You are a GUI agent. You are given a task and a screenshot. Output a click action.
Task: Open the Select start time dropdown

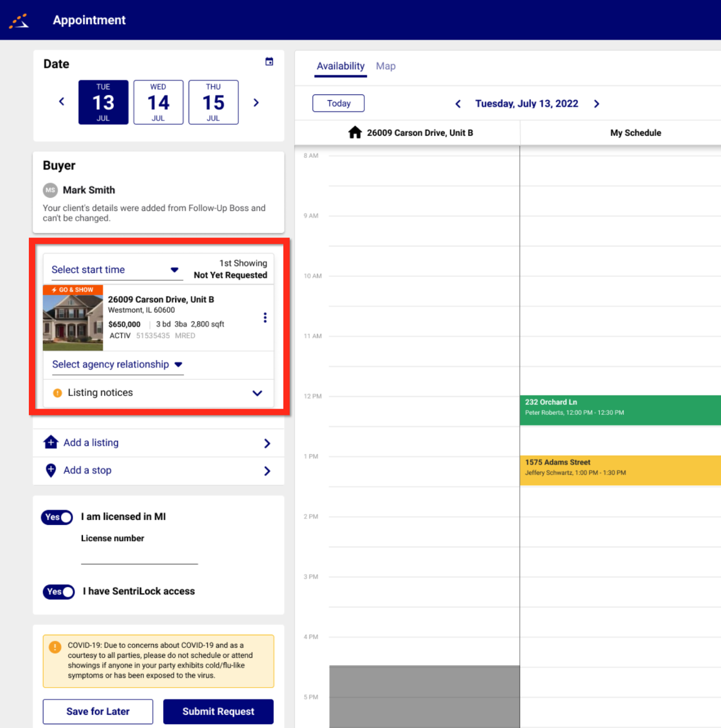tap(115, 270)
